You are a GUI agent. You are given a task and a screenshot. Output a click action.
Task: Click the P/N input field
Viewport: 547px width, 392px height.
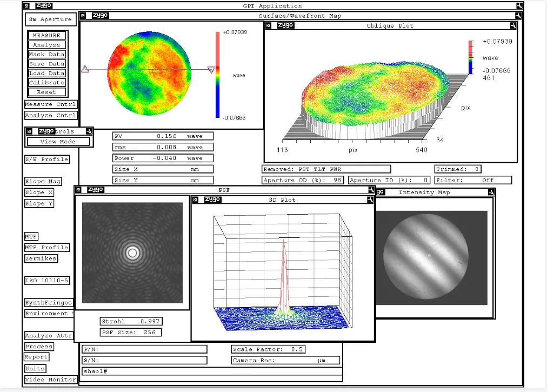[x=144, y=349]
